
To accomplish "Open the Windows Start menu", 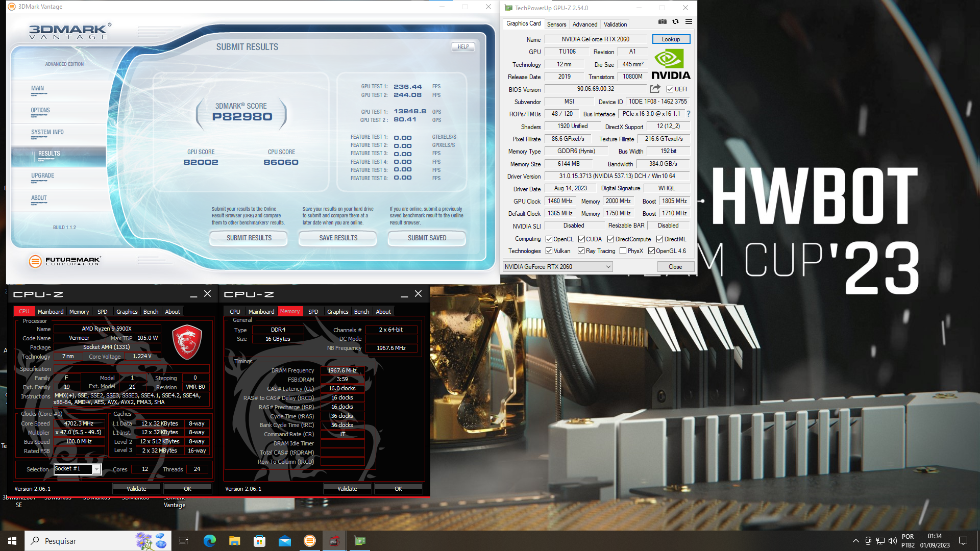I will tap(12, 541).
